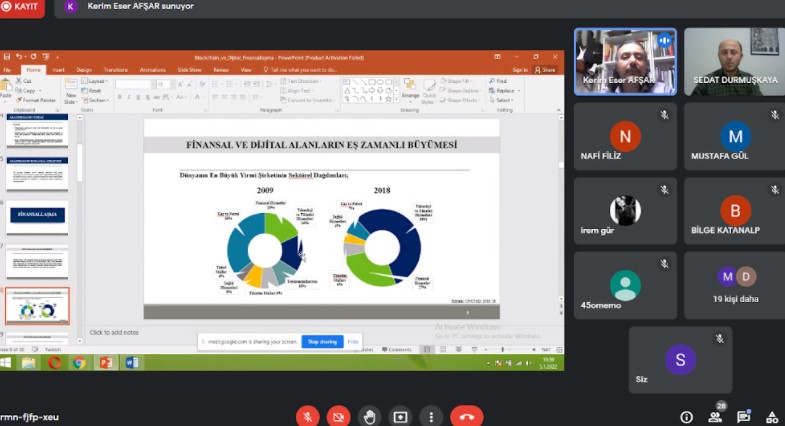Open PowerPoint from Windows taskbar
The image size is (785, 426).
[106, 362]
